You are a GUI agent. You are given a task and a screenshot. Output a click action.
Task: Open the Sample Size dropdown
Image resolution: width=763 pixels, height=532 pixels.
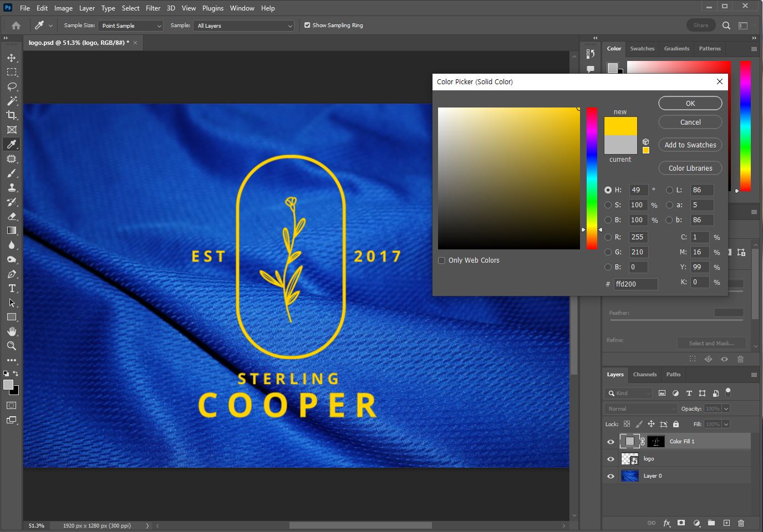click(x=131, y=25)
